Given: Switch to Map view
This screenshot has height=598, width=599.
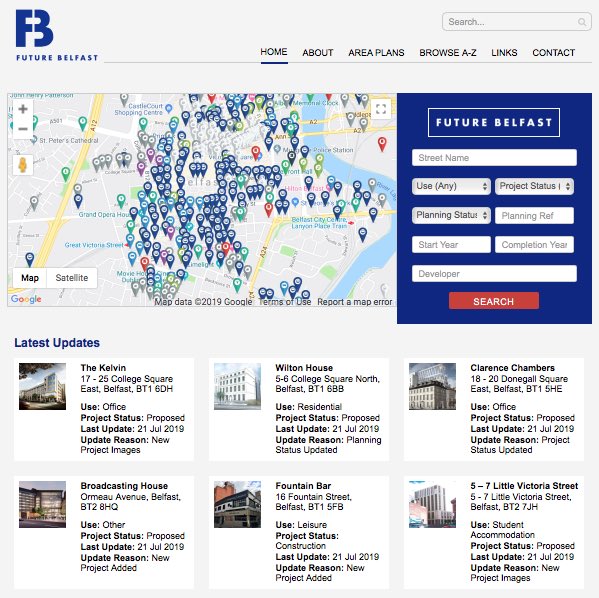Looking at the screenshot, I should click(30, 278).
